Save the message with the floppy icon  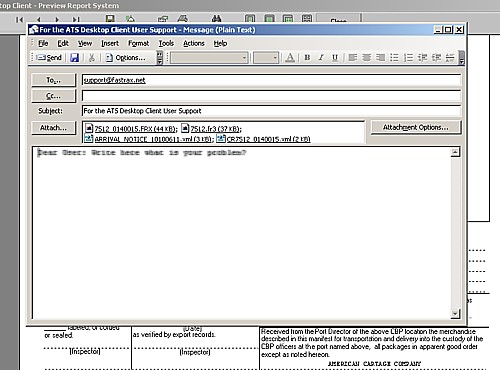point(74,58)
